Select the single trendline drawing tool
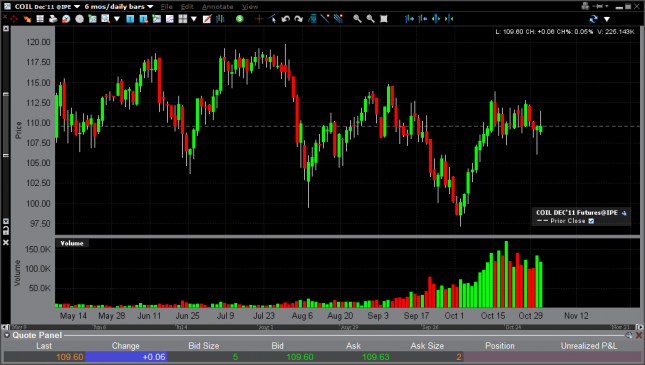 325,19
